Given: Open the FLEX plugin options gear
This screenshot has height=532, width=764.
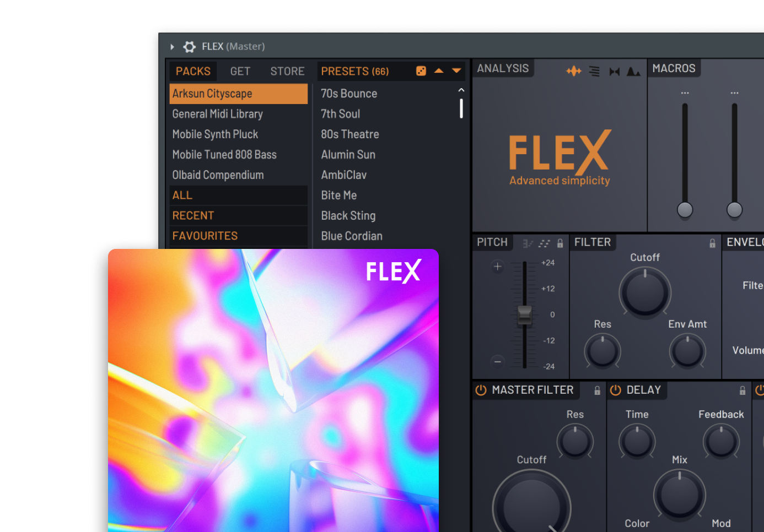Looking at the screenshot, I should tap(190, 47).
